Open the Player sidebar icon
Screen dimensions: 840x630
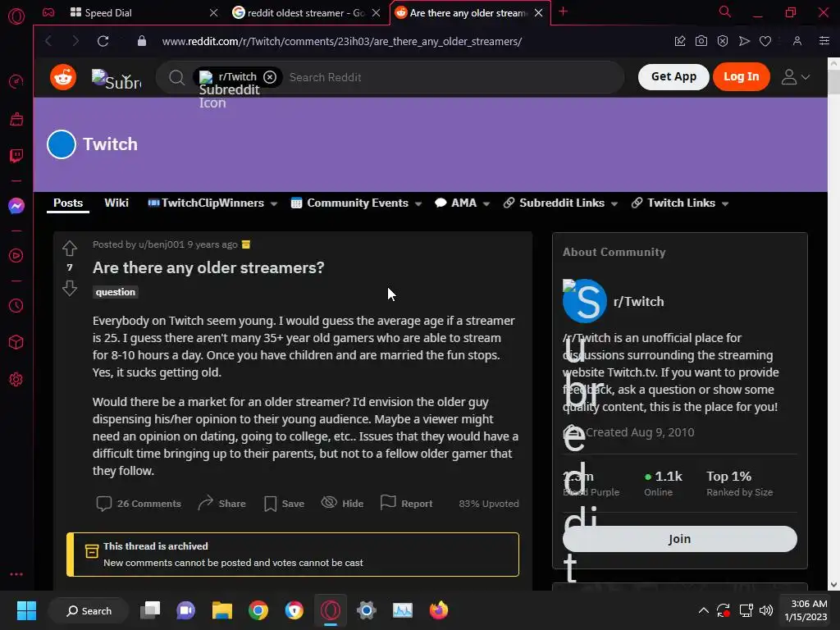pyautogui.click(x=16, y=256)
